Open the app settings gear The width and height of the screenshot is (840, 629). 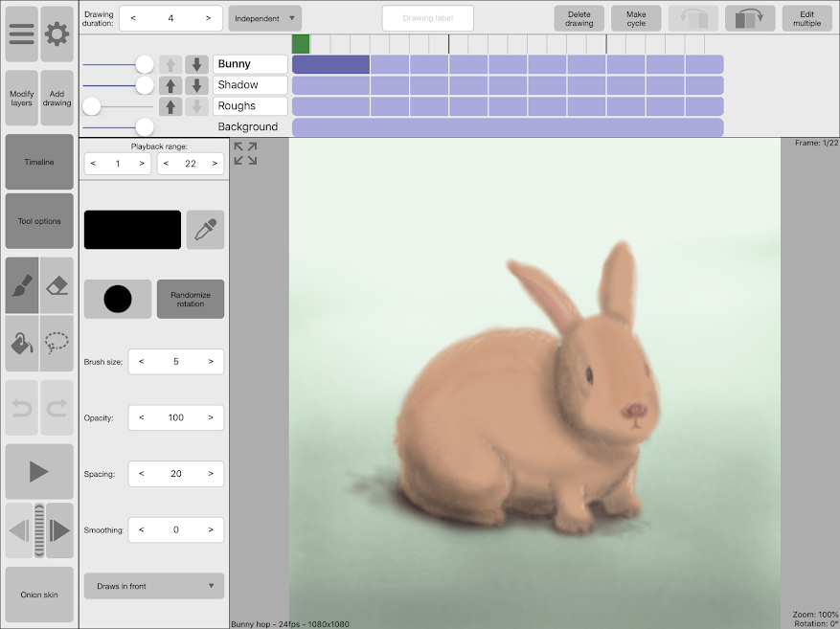pos(57,34)
